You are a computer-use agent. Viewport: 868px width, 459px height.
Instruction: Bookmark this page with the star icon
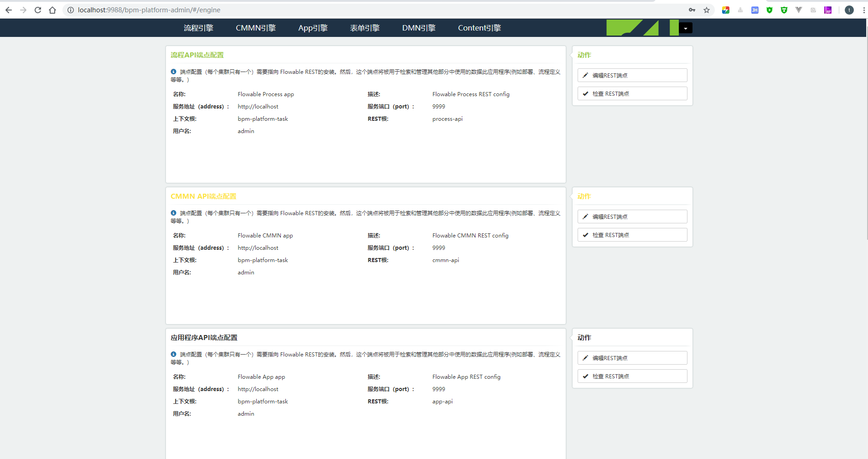[x=707, y=10]
